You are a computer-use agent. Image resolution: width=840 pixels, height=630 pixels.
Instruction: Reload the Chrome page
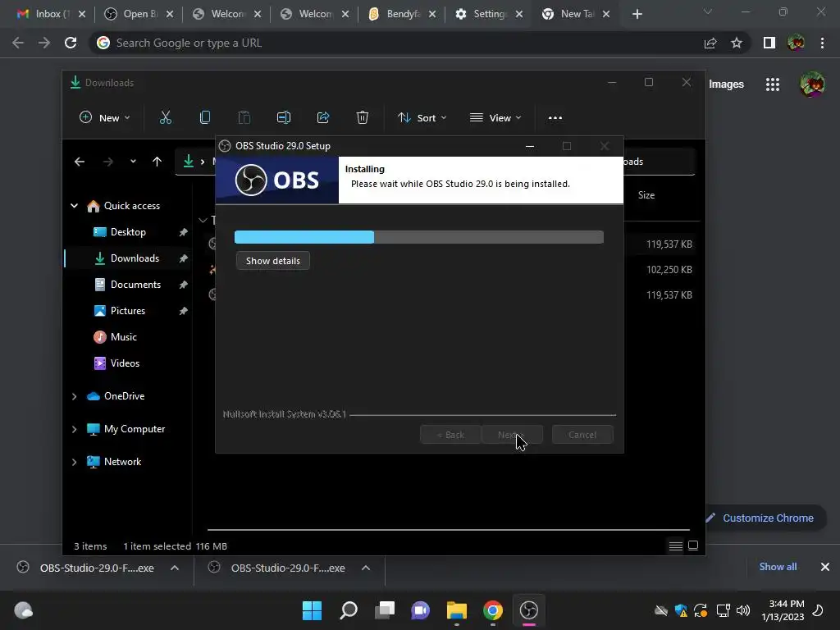[x=71, y=43]
